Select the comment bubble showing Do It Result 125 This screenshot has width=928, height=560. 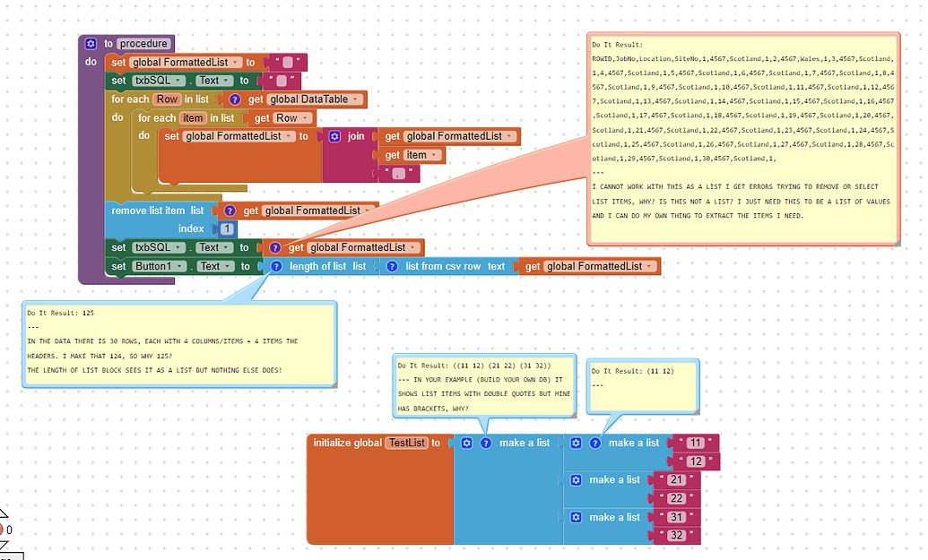(179, 345)
